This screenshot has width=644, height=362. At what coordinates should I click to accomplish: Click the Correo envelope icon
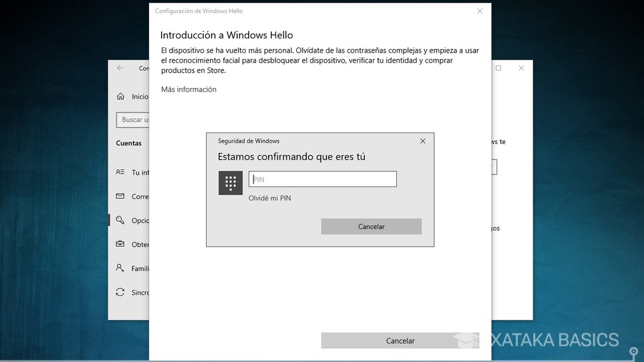coord(120,196)
